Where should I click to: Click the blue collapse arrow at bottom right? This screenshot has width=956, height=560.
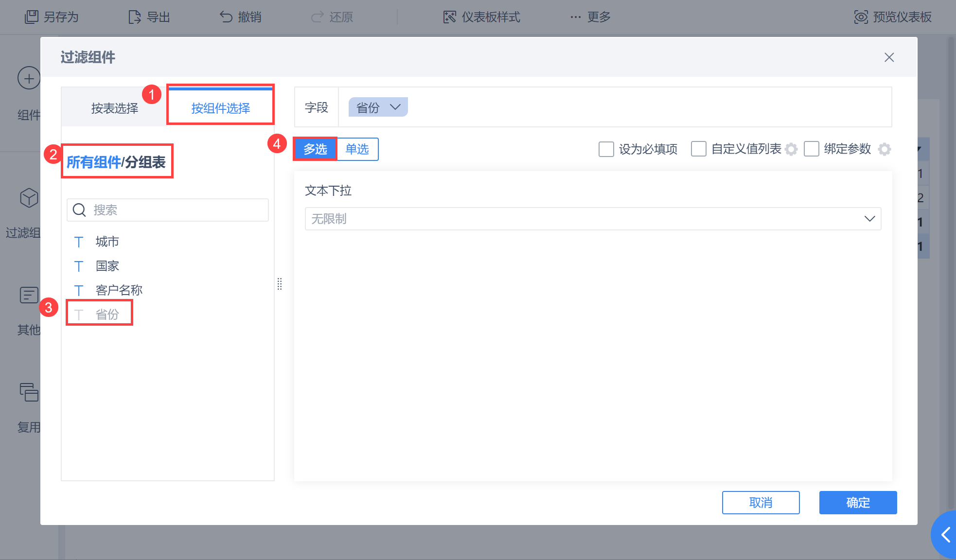pyautogui.click(x=946, y=535)
